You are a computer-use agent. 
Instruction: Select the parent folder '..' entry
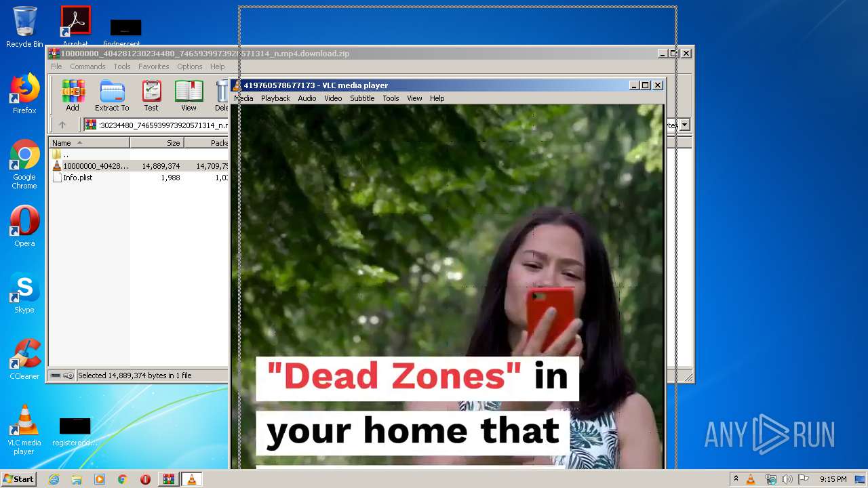point(139,155)
